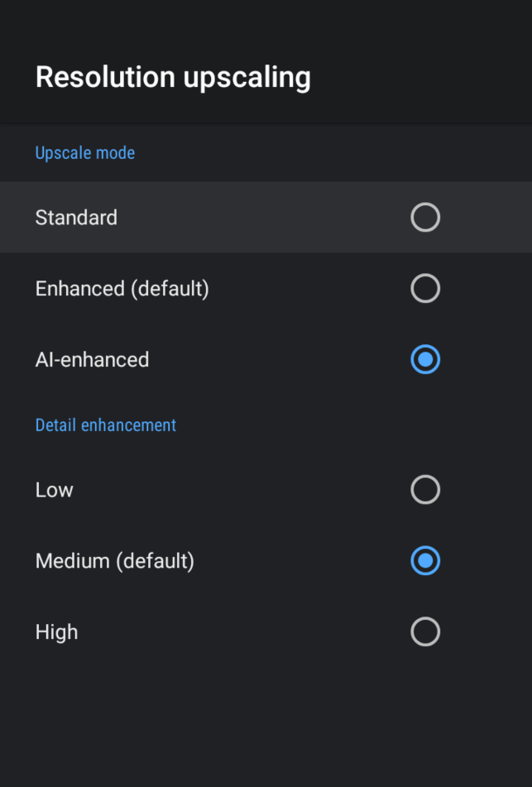The width and height of the screenshot is (532, 787).
Task: Click the AI-enhanced selected radio button
Action: pyautogui.click(x=425, y=360)
